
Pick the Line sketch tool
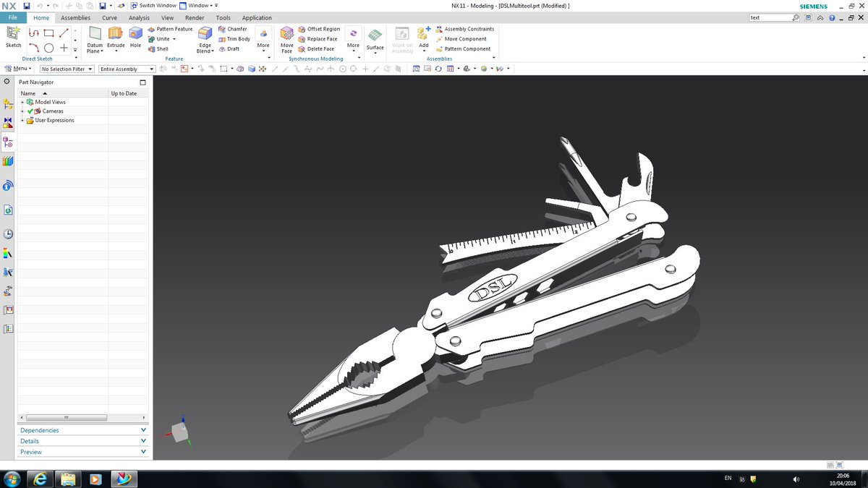(x=64, y=33)
